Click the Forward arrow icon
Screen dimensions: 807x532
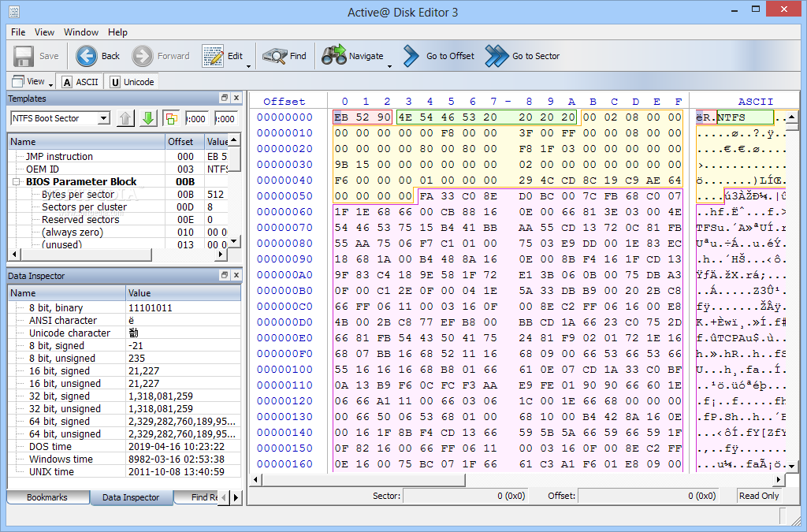click(142, 56)
